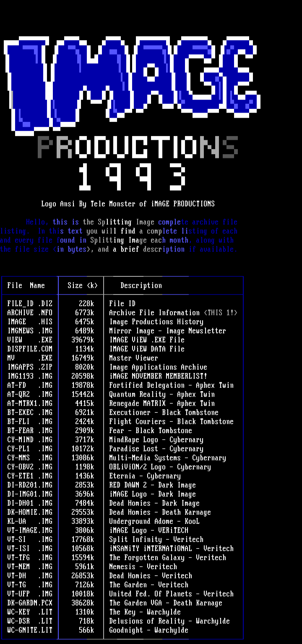Select the WC-KEY .LIT file name

30,612
